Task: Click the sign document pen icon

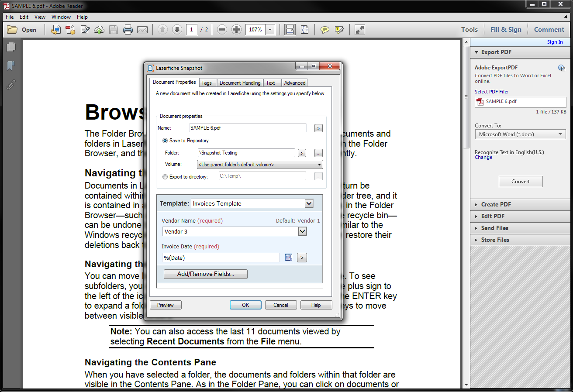Action: pyautogui.click(x=85, y=30)
